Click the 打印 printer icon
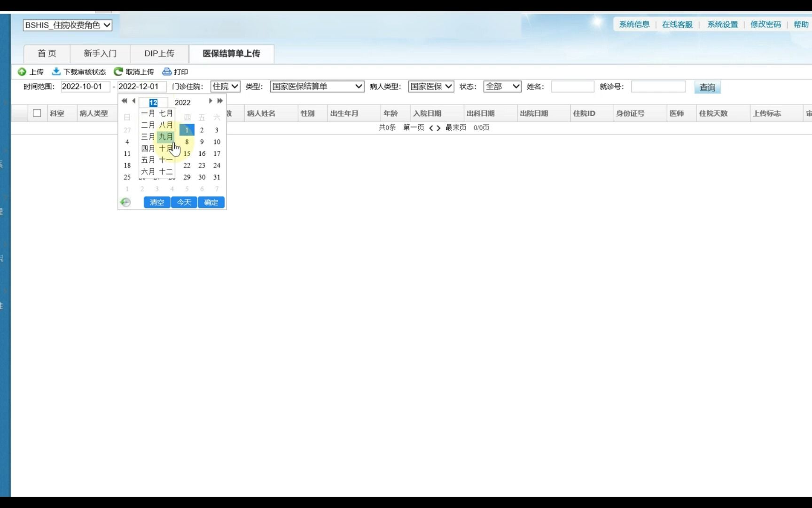 [x=167, y=71]
